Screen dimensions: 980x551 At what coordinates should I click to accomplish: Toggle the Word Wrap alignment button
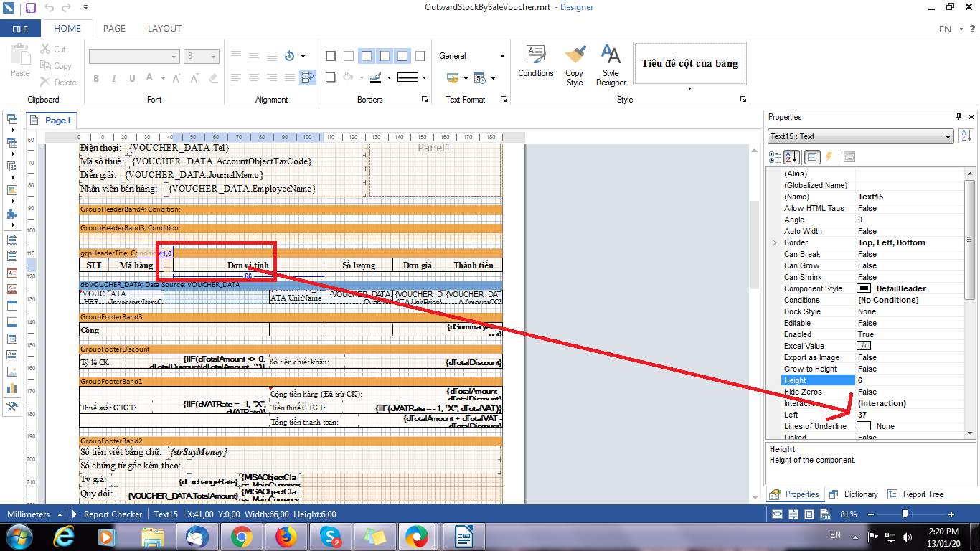coord(308,77)
